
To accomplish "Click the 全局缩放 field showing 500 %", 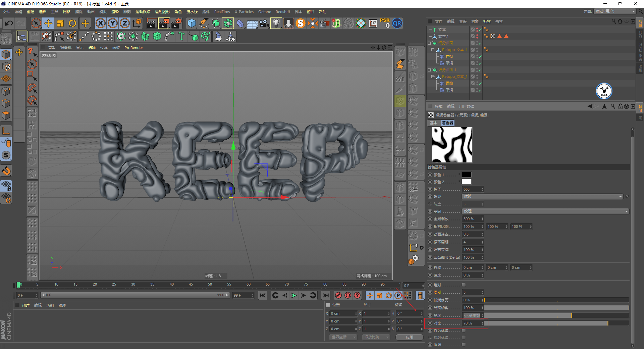I will pos(473,219).
